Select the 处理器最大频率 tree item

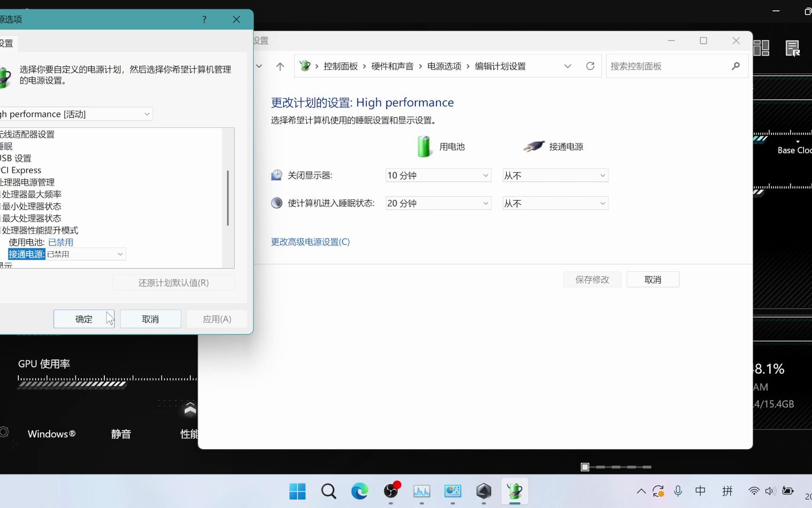coord(31,194)
